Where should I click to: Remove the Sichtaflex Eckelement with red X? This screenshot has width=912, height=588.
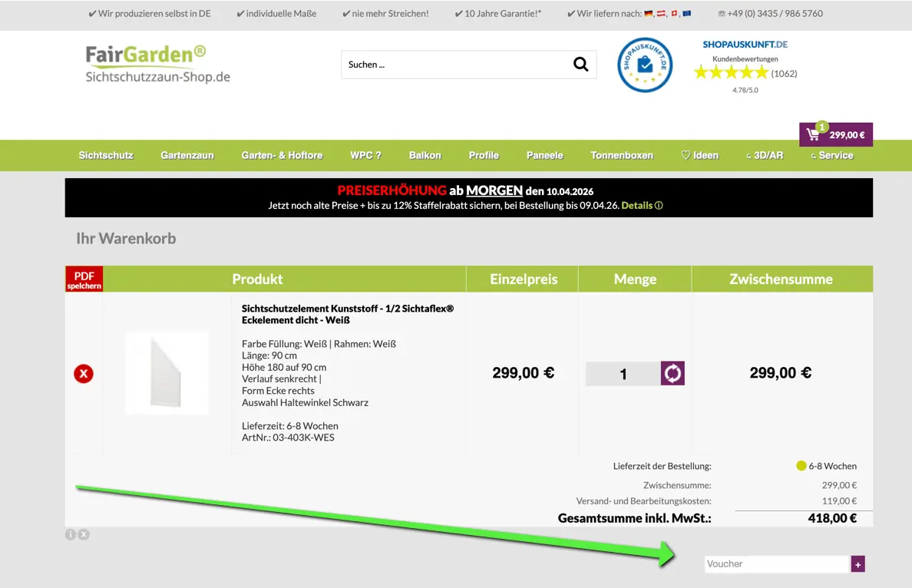83,374
